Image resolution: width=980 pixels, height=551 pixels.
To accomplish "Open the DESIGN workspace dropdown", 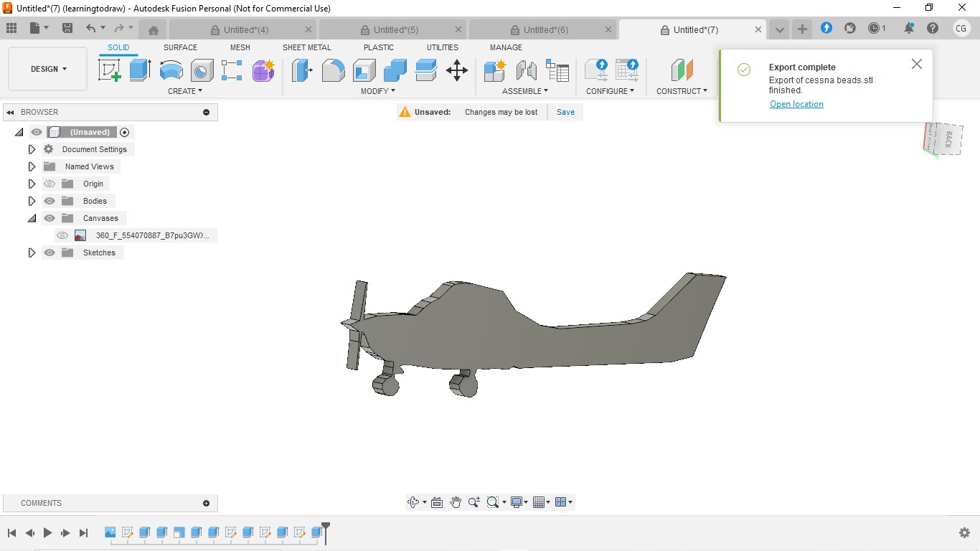I will point(48,69).
